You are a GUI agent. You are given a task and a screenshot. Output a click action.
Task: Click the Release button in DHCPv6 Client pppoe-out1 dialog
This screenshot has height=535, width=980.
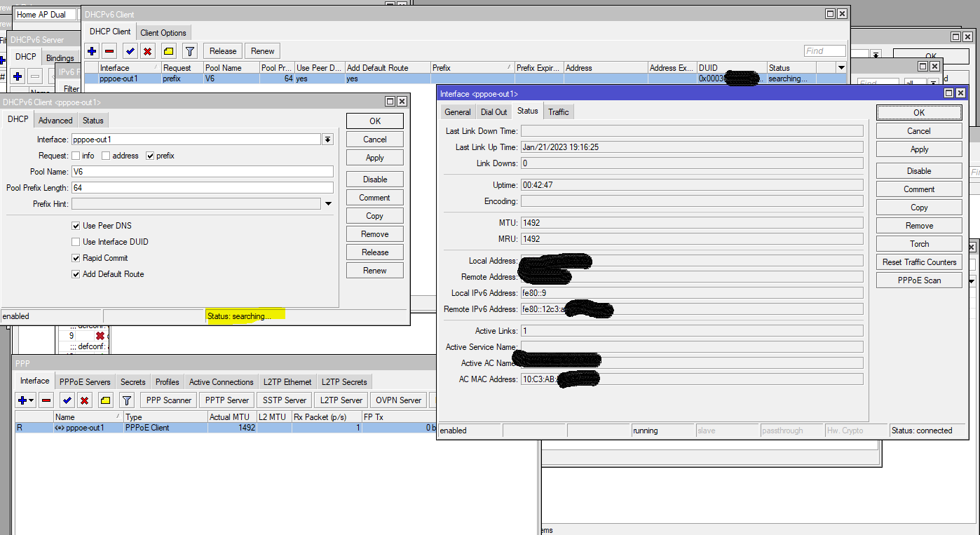tap(375, 252)
